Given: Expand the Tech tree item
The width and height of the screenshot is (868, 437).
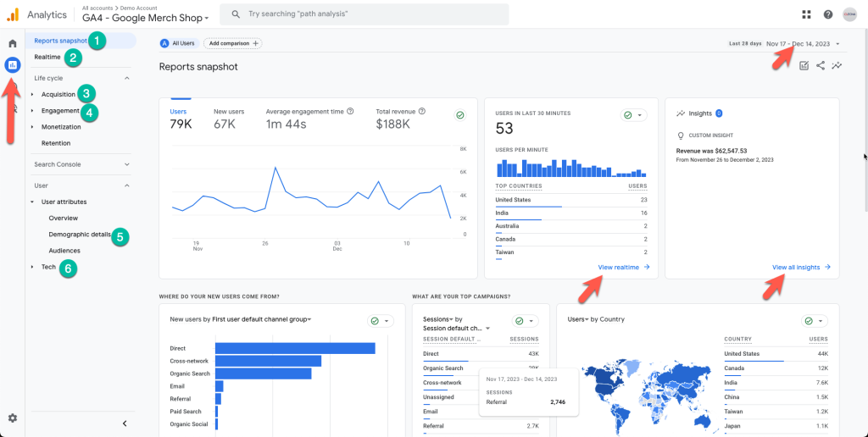Looking at the screenshot, I should (33, 267).
